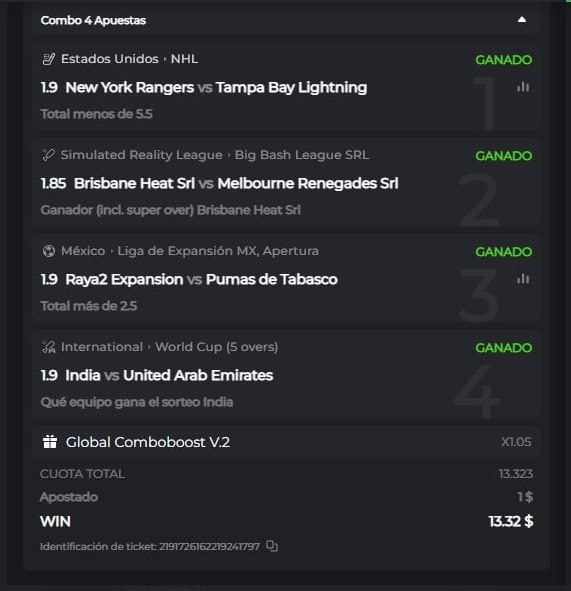Screen dimensions: 571x591
Task: Click the X1.05 comboboost multiplier
Action: (x=516, y=442)
